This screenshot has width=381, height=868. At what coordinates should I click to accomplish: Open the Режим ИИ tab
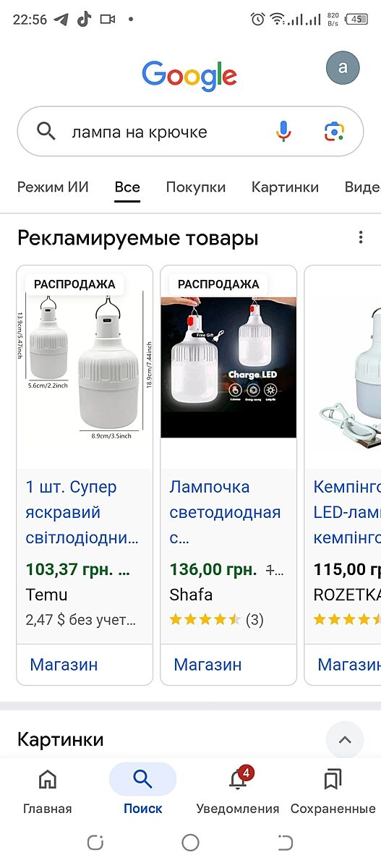[x=53, y=187]
